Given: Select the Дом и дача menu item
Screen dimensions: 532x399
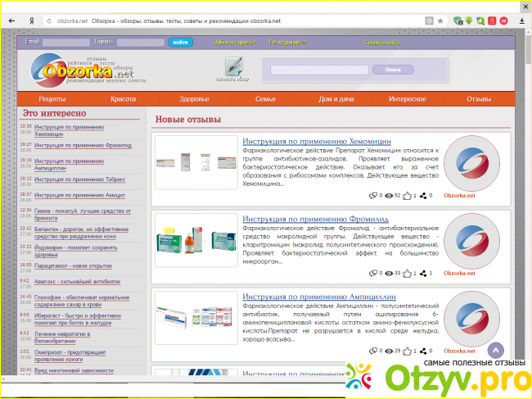Looking at the screenshot, I should [336, 99].
